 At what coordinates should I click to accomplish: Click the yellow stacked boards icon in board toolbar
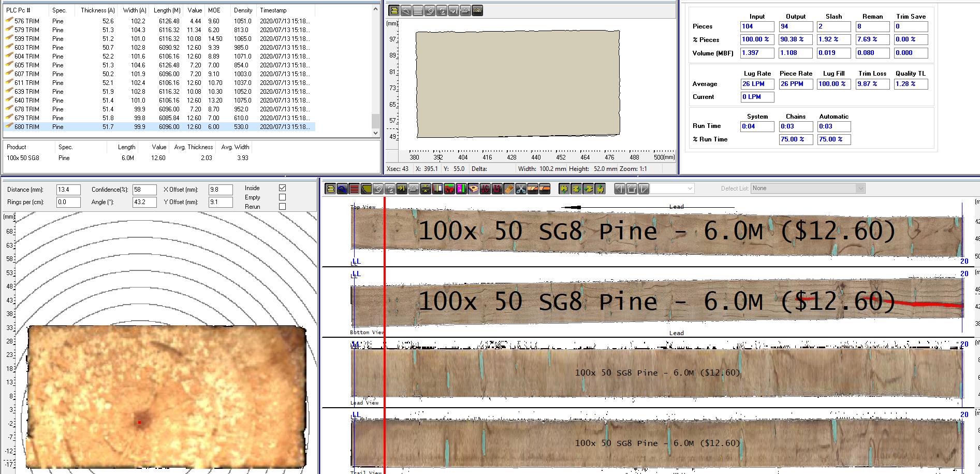[x=330, y=189]
